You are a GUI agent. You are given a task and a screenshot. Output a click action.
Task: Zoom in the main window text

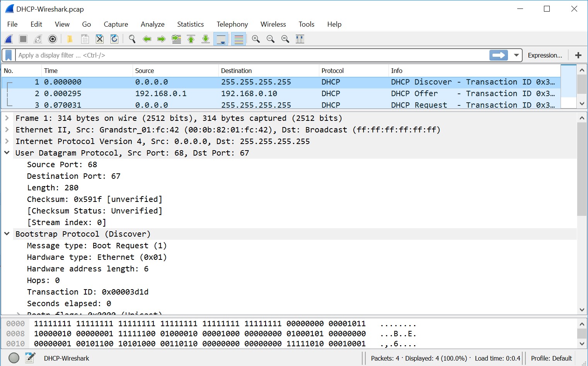pos(256,39)
